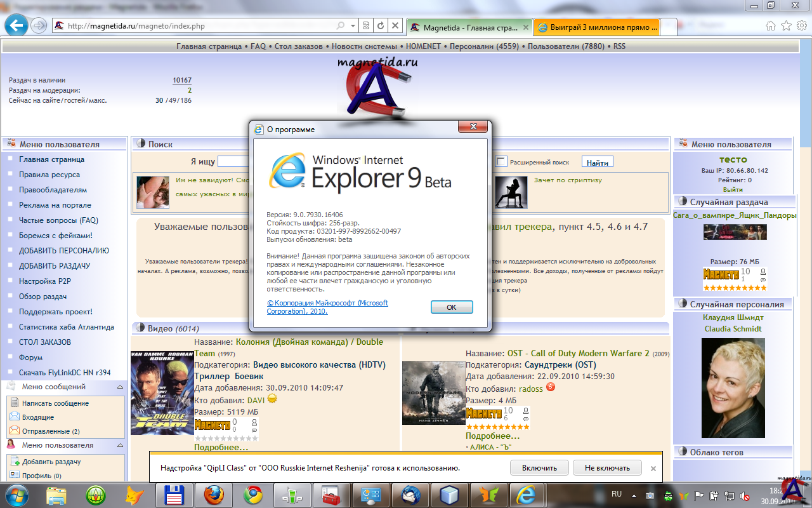Viewport: 812px width, 508px height.
Task: Click the Double Team movie poster thumbnail
Action: (x=162, y=392)
